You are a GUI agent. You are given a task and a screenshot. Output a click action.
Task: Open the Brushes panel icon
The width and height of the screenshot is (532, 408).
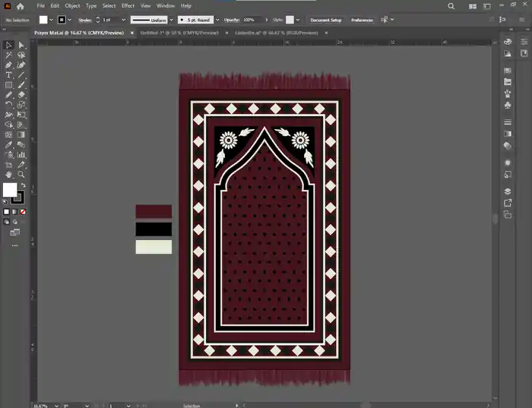point(508,93)
